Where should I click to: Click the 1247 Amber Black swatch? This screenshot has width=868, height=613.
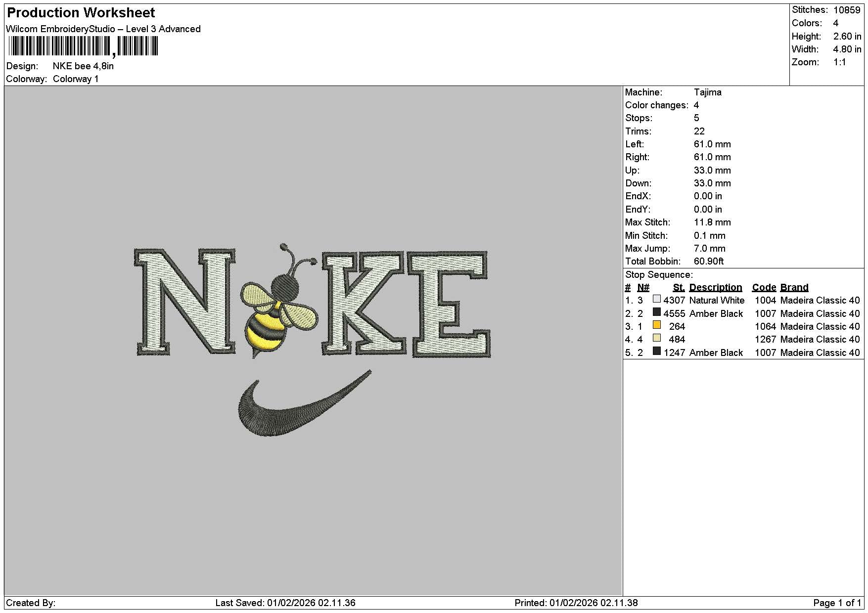tap(656, 351)
